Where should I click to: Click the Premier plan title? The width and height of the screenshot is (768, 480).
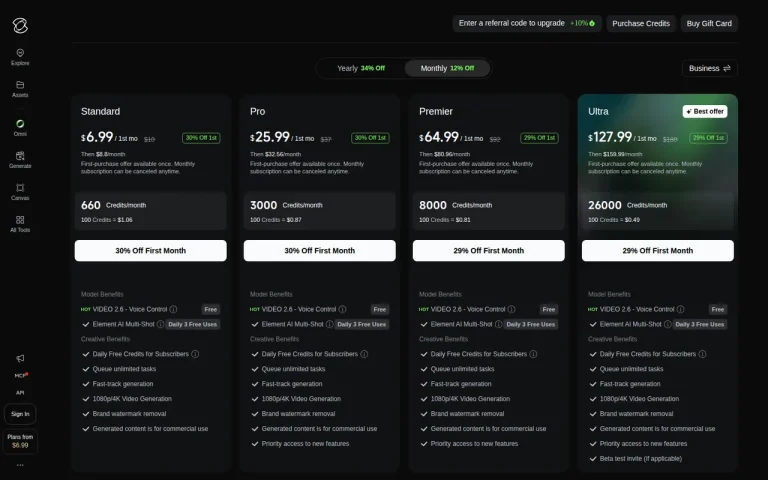pyautogui.click(x=436, y=112)
